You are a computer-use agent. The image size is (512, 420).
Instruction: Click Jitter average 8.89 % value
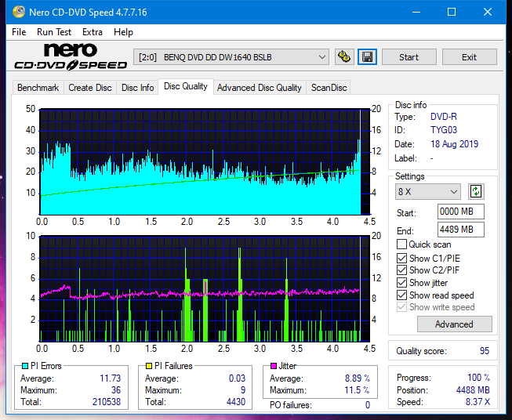[x=358, y=378]
